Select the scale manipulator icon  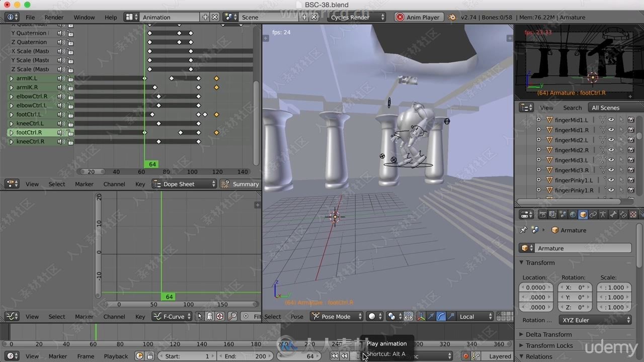tap(451, 316)
